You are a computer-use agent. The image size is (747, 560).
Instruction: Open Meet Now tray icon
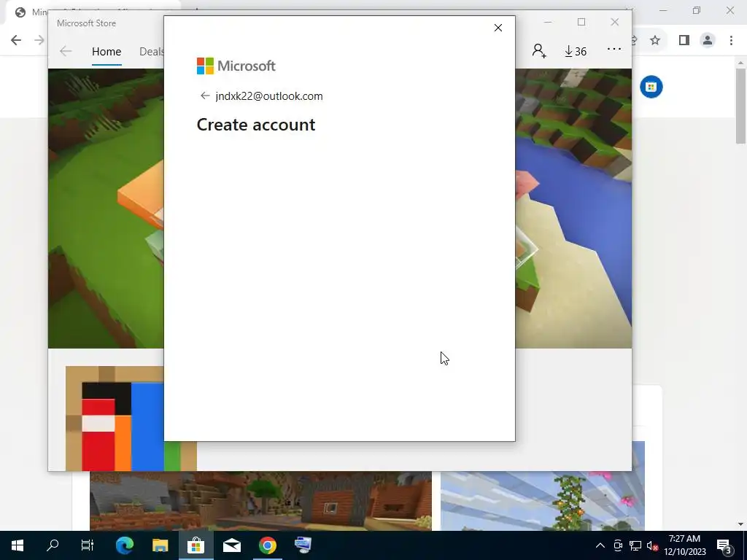[618, 545]
